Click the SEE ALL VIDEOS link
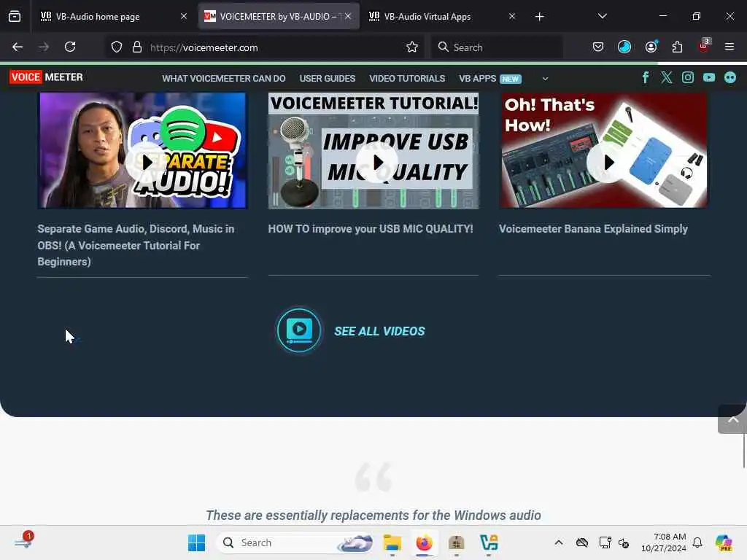This screenshot has height=560, width=747. tap(379, 331)
